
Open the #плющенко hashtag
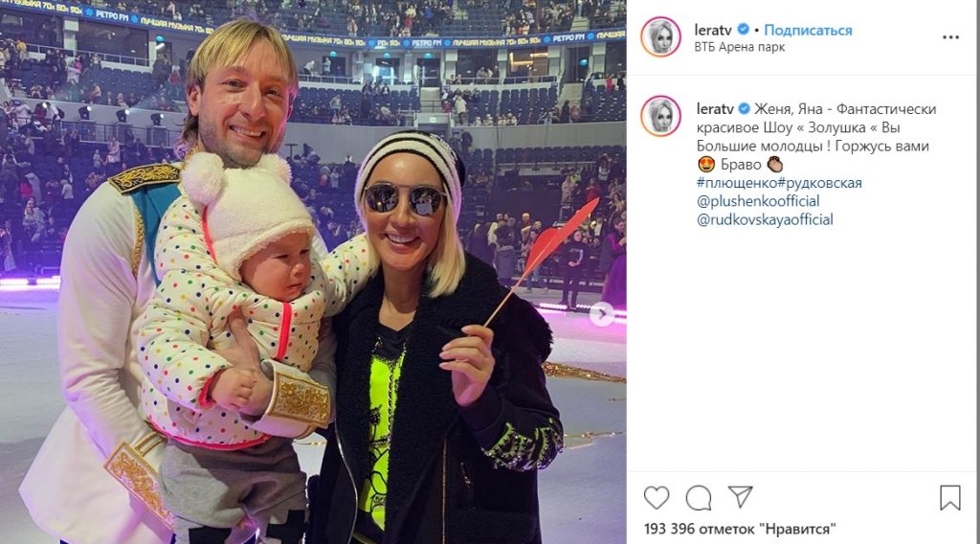pyautogui.click(x=737, y=183)
